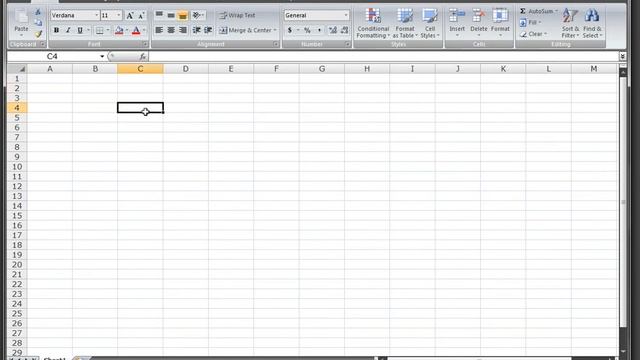Center text horizontally
The height and width of the screenshot is (360, 640).
point(171,30)
